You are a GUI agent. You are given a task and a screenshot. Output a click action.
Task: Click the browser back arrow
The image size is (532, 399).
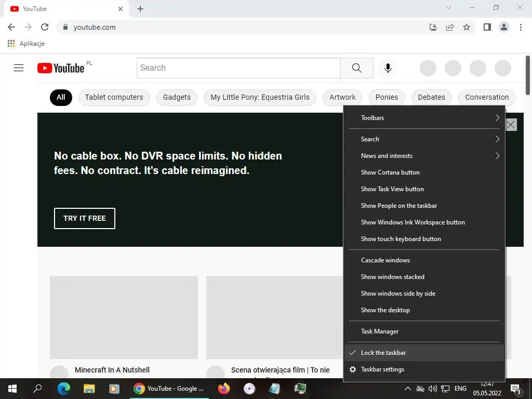coord(11,27)
